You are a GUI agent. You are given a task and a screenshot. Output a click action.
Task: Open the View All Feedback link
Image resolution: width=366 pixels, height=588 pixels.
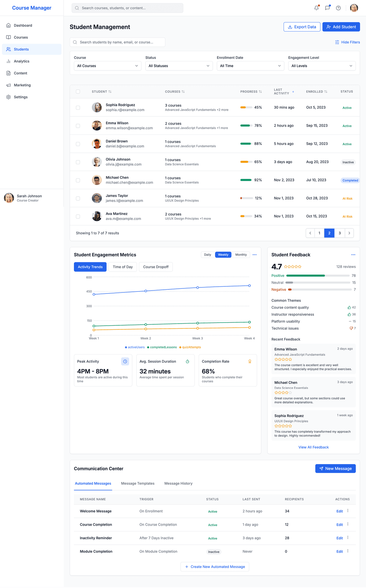tap(313, 447)
